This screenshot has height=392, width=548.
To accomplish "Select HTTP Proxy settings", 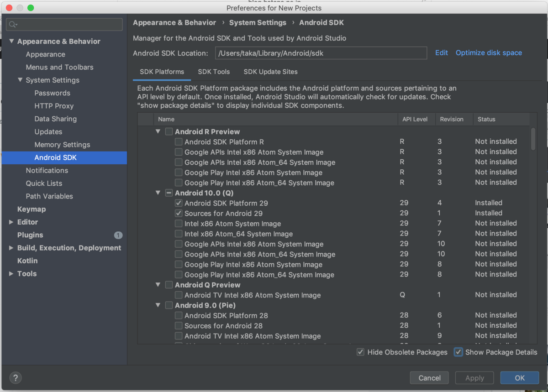I will coord(54,106).
